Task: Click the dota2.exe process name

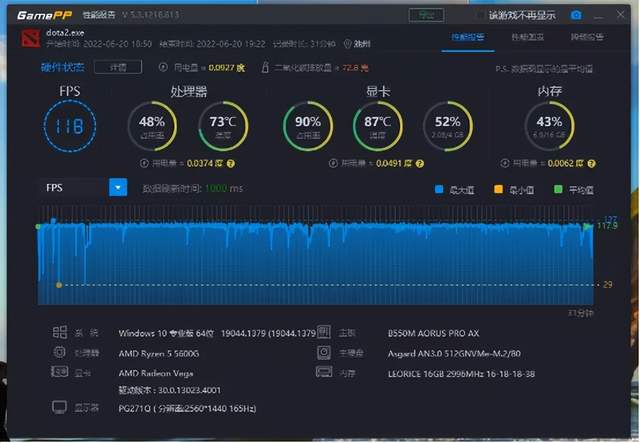Action: pyautogui.click(x=65, y=33)
